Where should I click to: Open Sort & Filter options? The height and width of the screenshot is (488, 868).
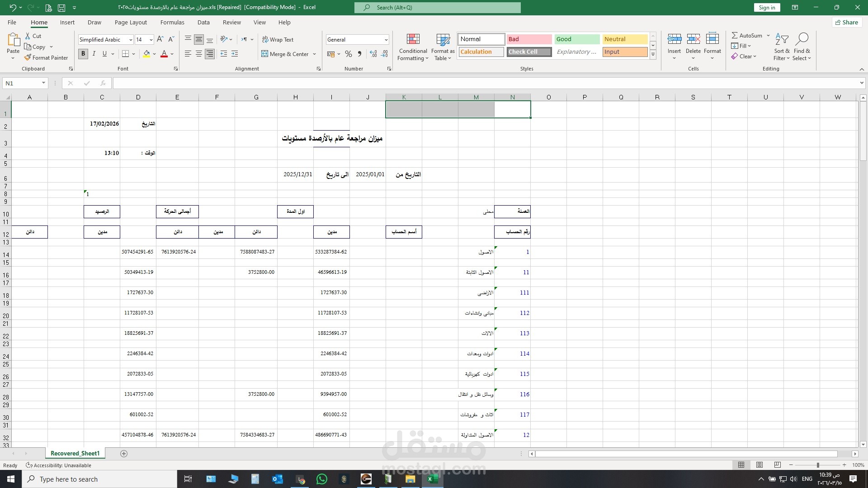pyautogui.click(x=782, y=47)
